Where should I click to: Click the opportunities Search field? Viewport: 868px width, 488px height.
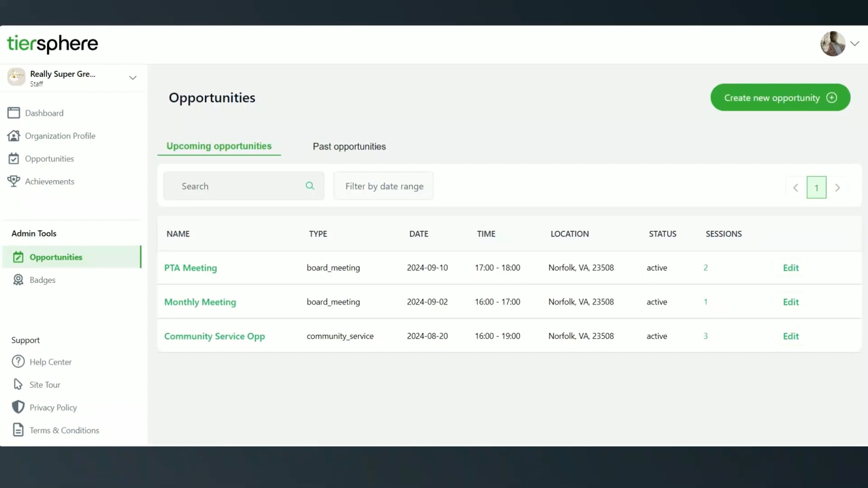coord(244,186)
